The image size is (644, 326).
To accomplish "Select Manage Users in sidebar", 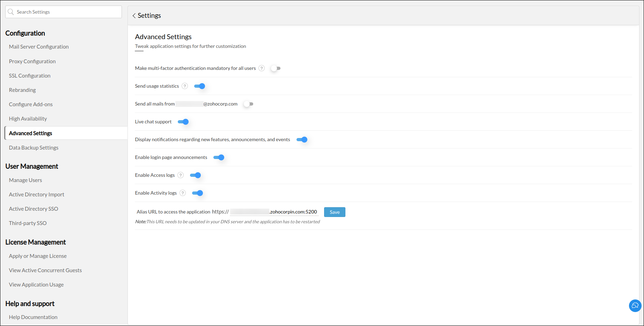I will (25, 180).
